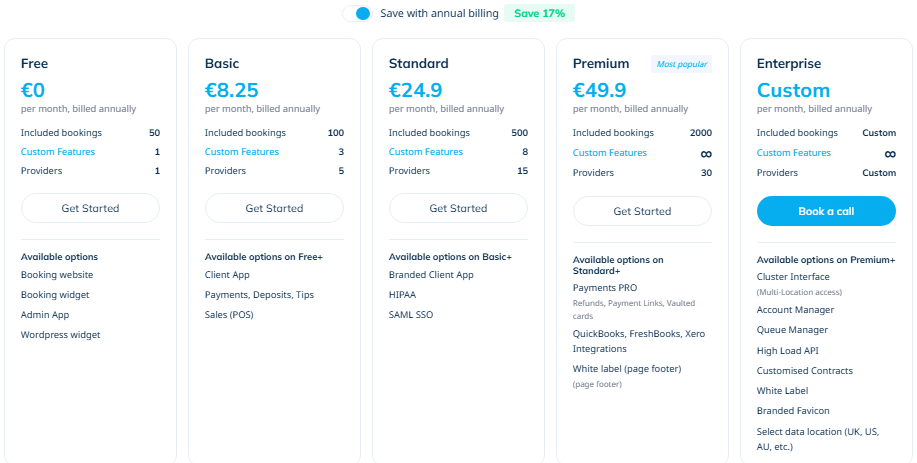Open Custom Features link in Free plan
The height and width of the screenshot is (463, 917).
coord(58,152)
